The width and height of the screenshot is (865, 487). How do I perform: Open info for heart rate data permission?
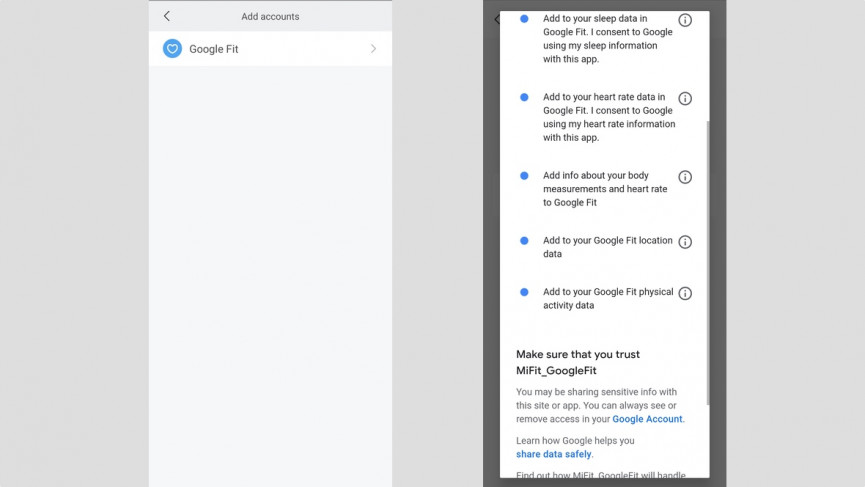(685, 98)
